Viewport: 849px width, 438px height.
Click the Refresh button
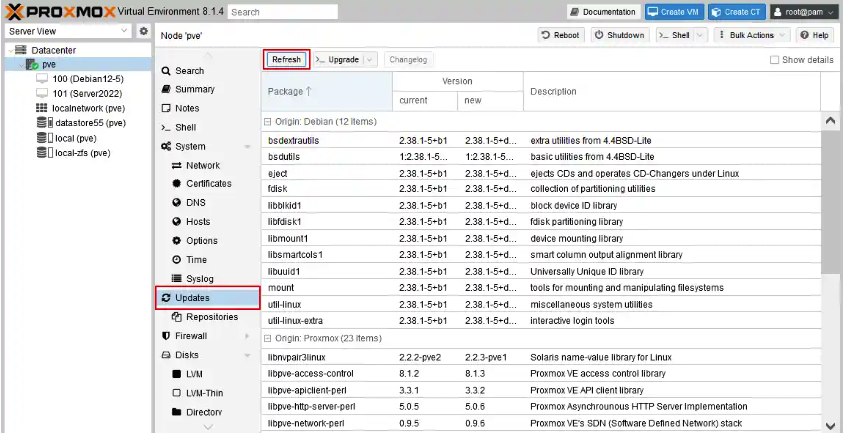(x=286, y=60)
